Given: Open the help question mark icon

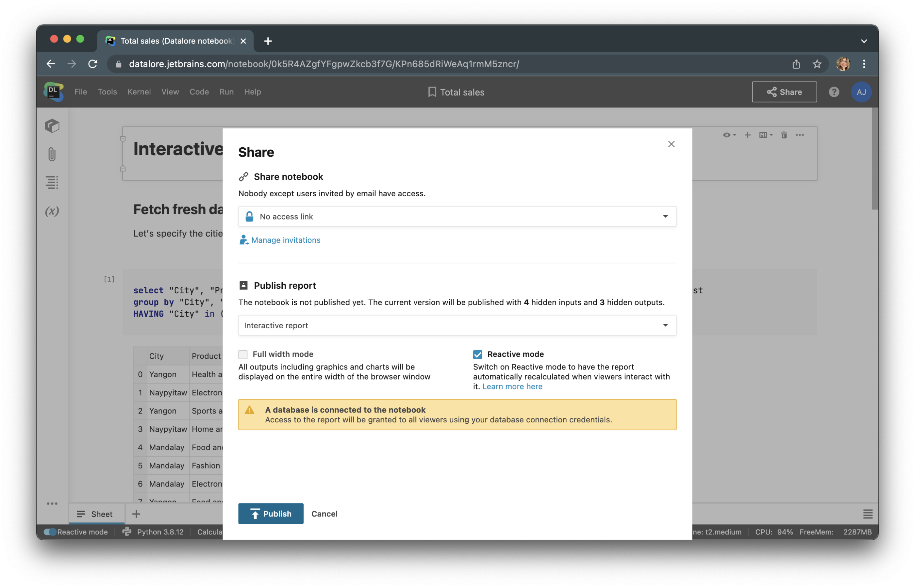Looking at the screenshot, I should [x=834, y=92].
